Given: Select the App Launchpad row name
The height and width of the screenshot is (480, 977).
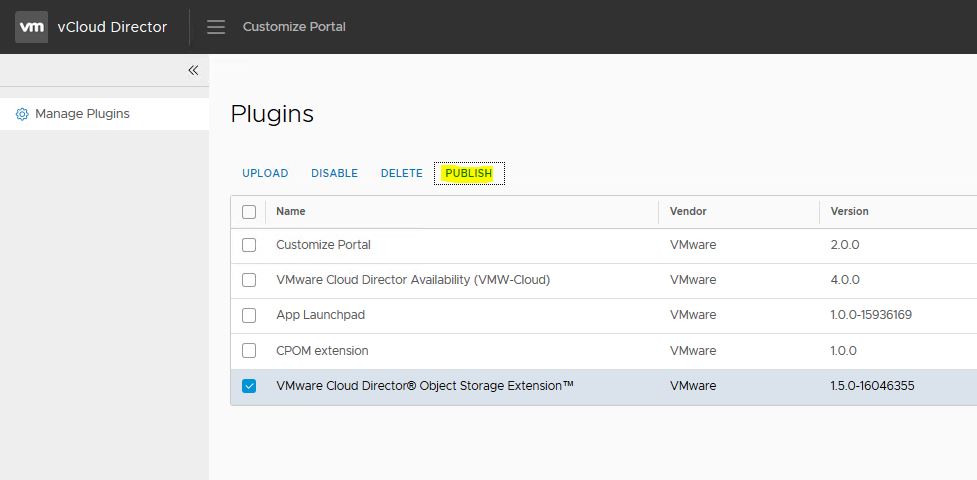Looking at the screenshot, I should pyautogui.click(x=320, y=315).
